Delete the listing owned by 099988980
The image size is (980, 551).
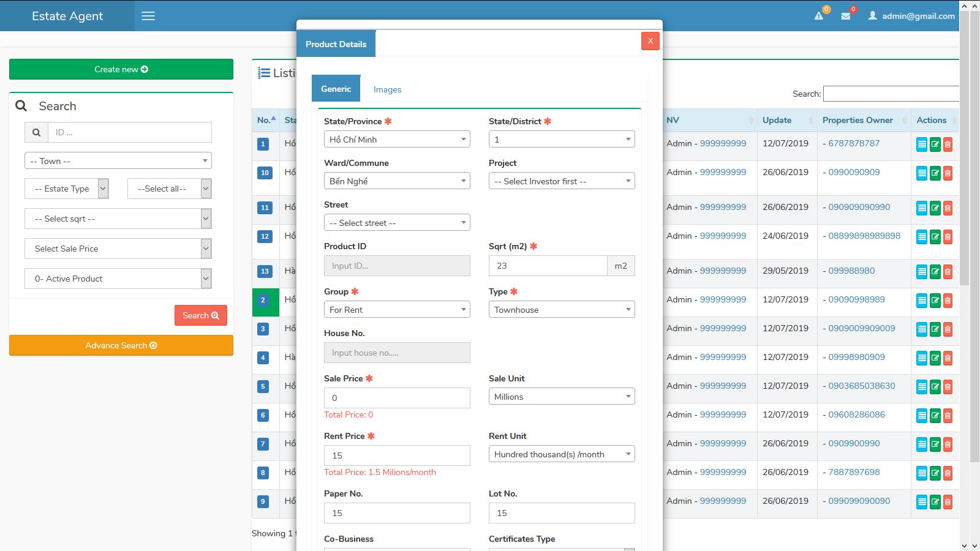(948, 272)
